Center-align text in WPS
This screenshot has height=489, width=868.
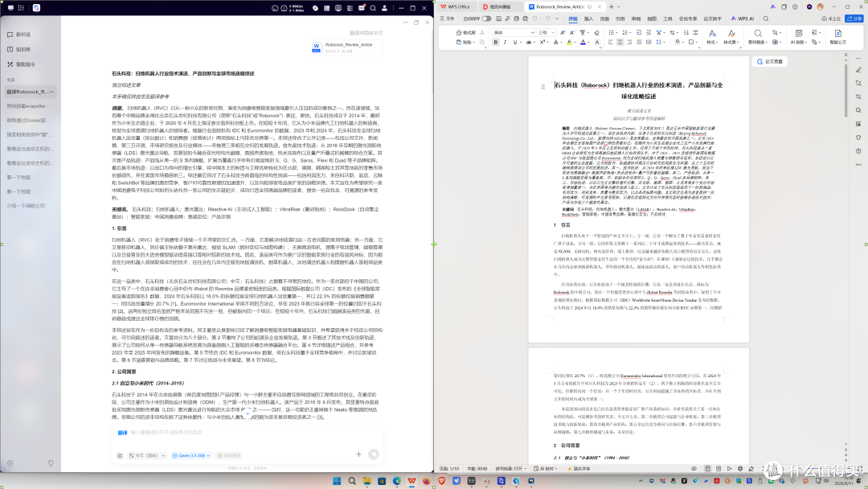620,42
